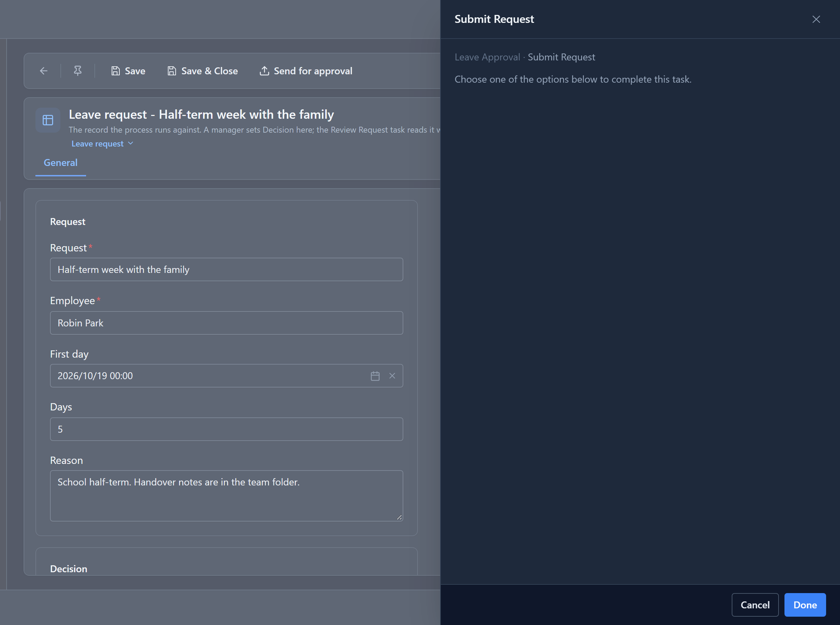Click the Decision section heading
This screenshot has width=840, height=625.
(69, 569)
